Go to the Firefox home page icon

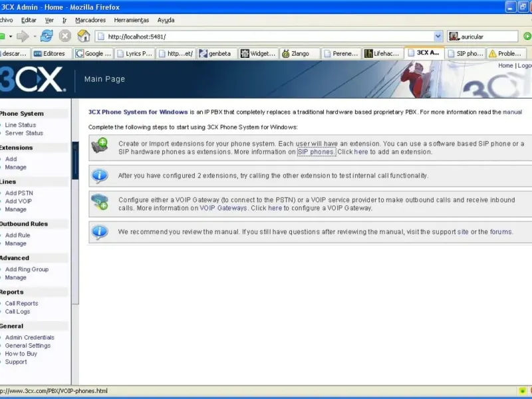point(84,36)
